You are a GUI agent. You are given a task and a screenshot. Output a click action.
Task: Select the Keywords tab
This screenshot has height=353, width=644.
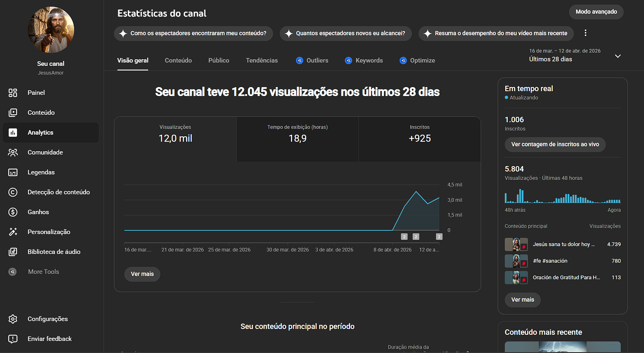[364, 60]
